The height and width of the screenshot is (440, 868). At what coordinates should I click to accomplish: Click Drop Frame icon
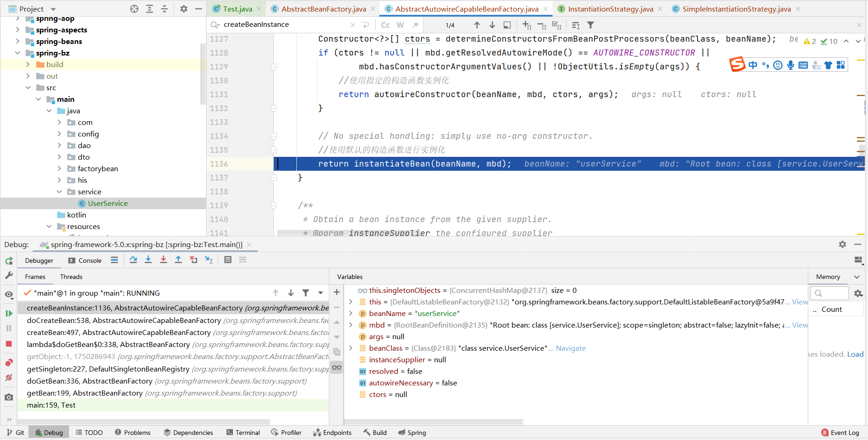194,260
